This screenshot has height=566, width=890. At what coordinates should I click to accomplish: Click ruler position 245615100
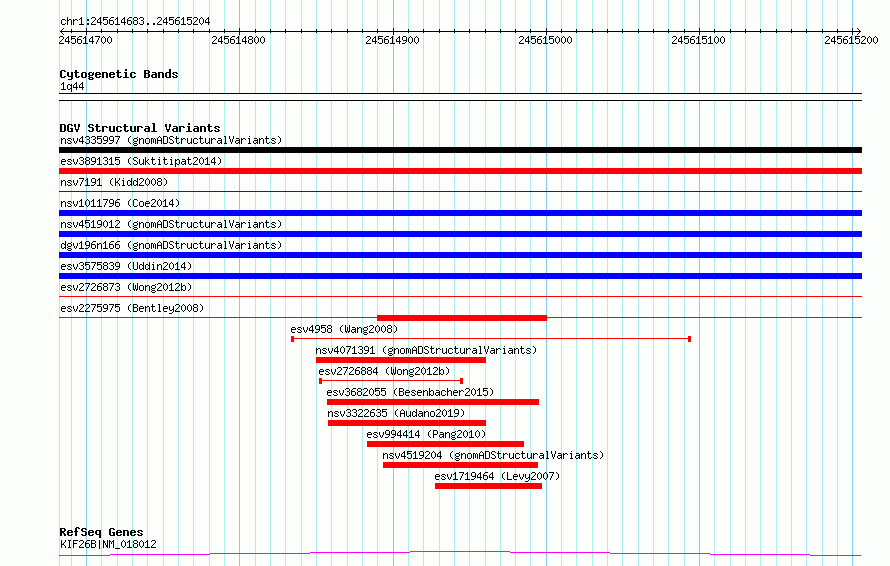point(698,40)
